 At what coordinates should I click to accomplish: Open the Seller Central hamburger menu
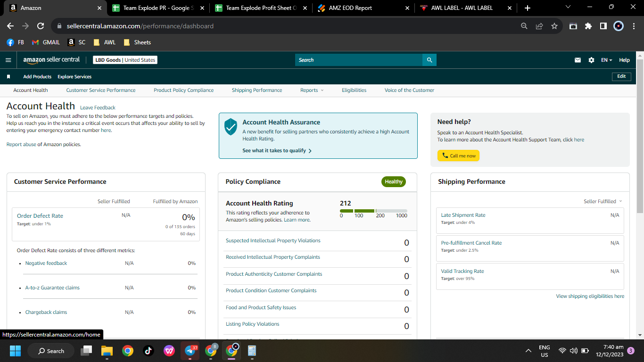[8, 60]
